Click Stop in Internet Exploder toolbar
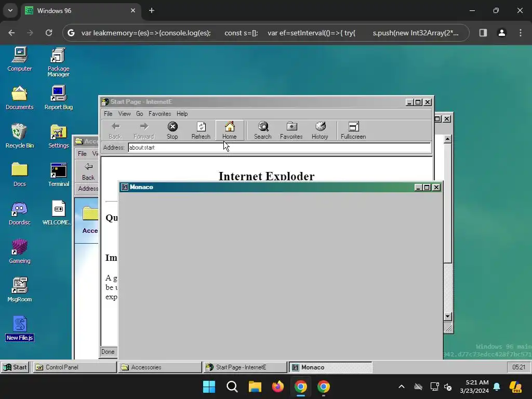 point(172,130)
